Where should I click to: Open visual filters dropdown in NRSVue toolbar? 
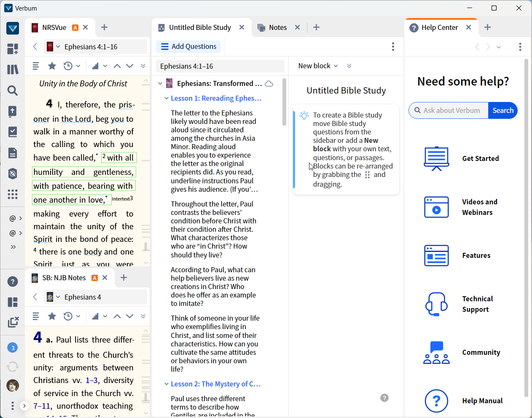point(99,66)
